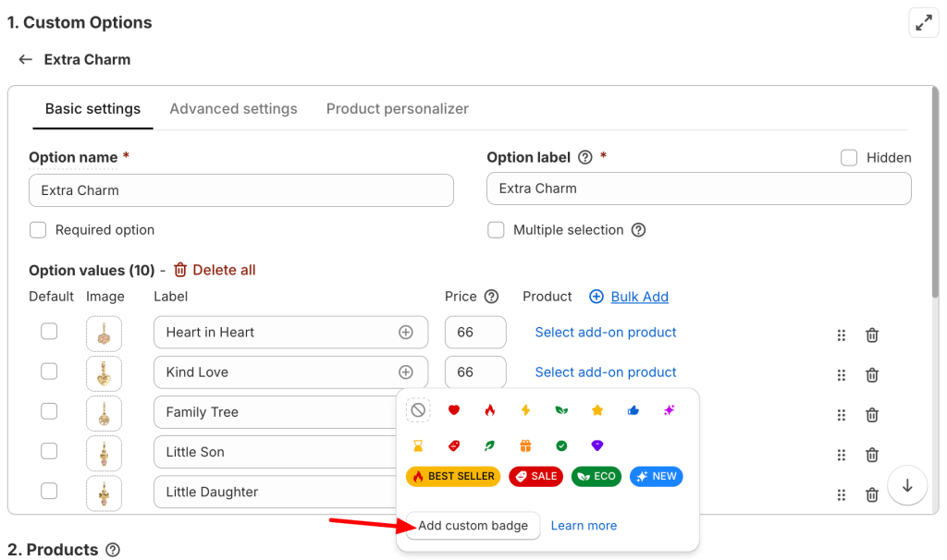Screen dimensions: 947x560
Task: Enable the Required option checkbox
Action: click(38, 230)
